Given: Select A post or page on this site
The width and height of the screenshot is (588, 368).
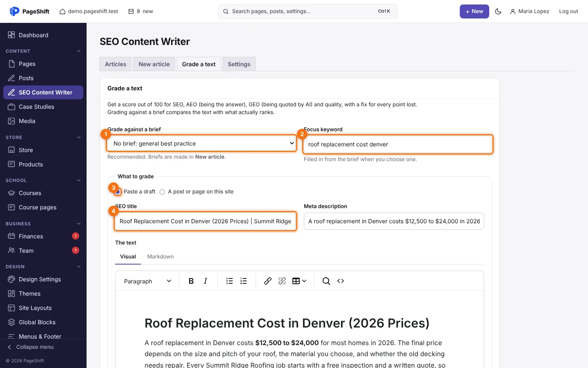Looking at the screenshot, I should 162,192.
